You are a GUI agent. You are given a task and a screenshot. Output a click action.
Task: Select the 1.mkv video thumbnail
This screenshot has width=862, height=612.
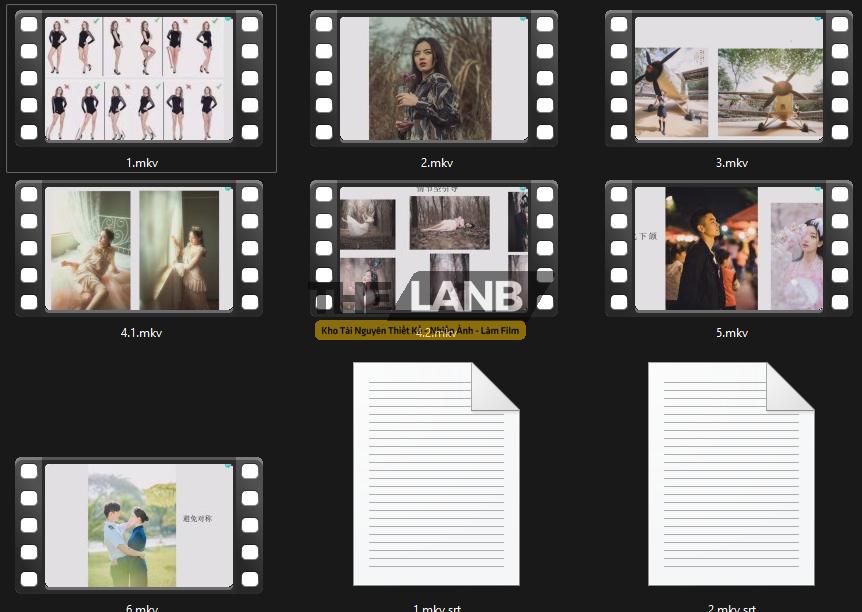pos(139,78)
